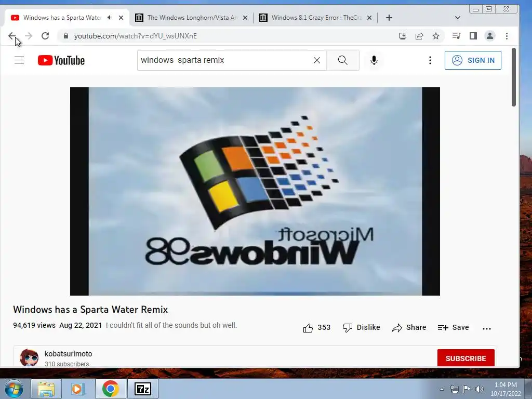Click the network tray icon
The height and width of the screenshot is (399, 532).
(454, 389)
